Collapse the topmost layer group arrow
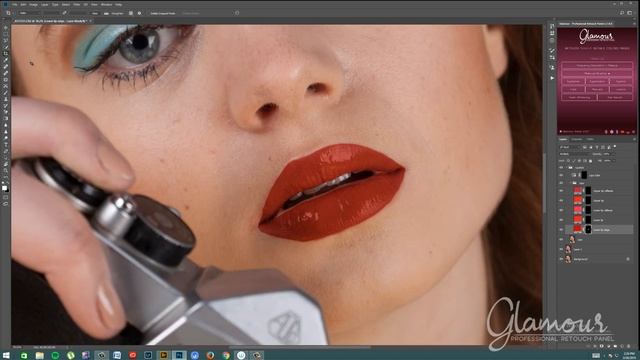Image resolution: width=640 pixels, height=360 pixels. [x=566, y=167]
